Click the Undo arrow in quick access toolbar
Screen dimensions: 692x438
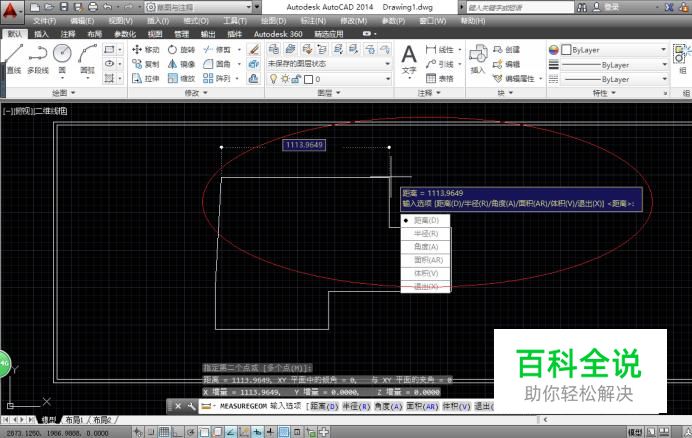pos(107,7)
